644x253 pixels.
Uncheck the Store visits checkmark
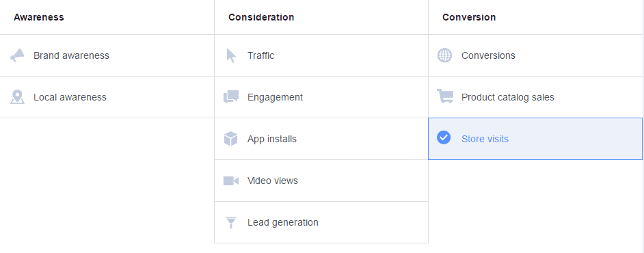pos(444,137)
